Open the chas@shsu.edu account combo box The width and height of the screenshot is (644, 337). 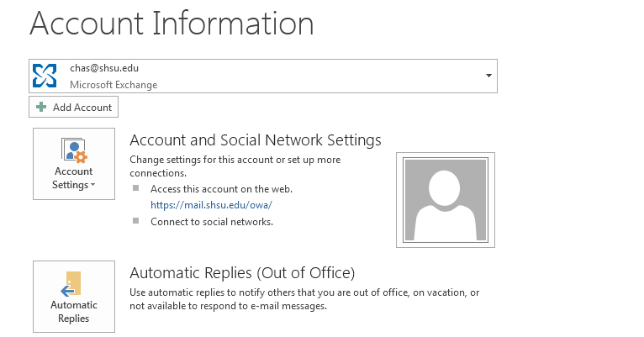263,76
